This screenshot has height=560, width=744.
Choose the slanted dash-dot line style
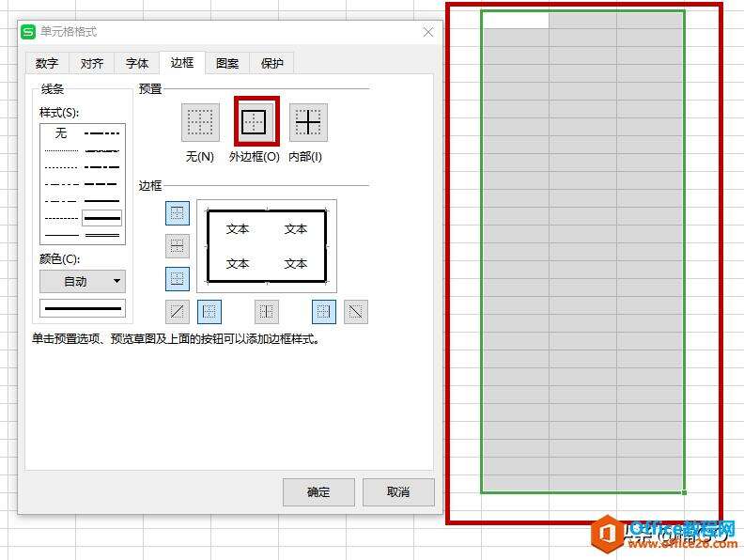tap(102, 151)
